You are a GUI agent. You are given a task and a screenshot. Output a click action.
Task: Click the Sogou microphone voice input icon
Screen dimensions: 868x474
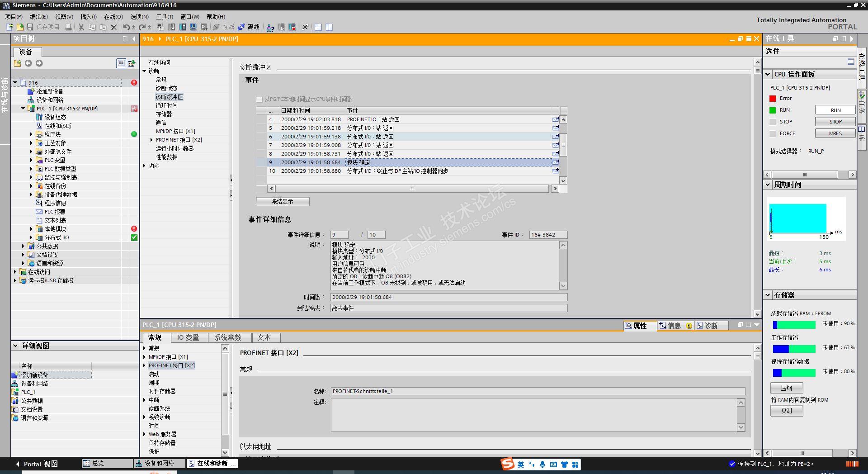(x=542, y=465)
